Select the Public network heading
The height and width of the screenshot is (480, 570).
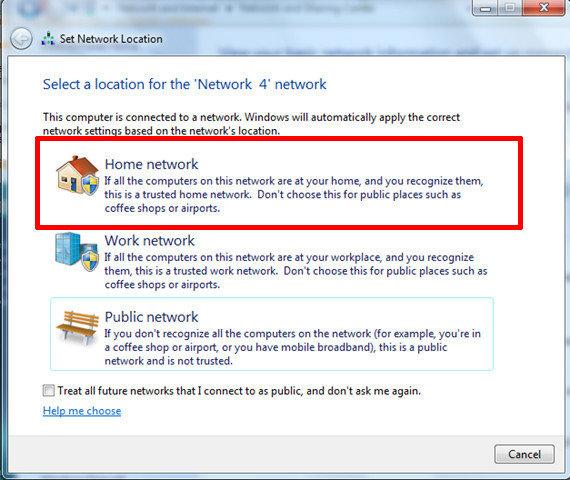coord(151,317)
